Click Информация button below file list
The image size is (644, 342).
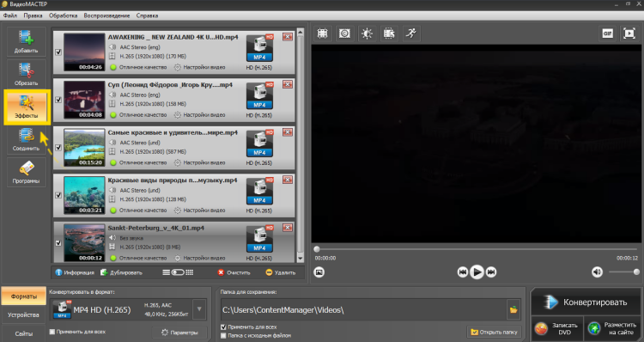[x=75, y=272]
